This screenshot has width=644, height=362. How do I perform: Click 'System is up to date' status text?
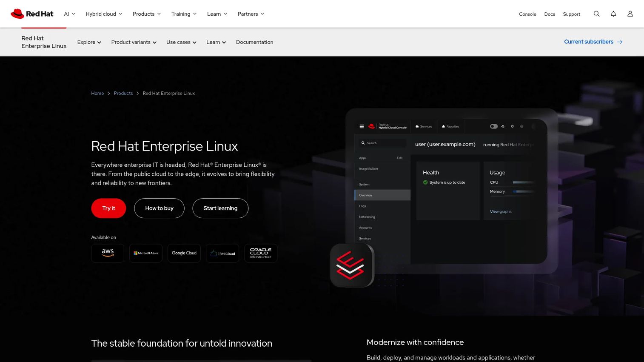pyautogui.click(x=447, y=182)
